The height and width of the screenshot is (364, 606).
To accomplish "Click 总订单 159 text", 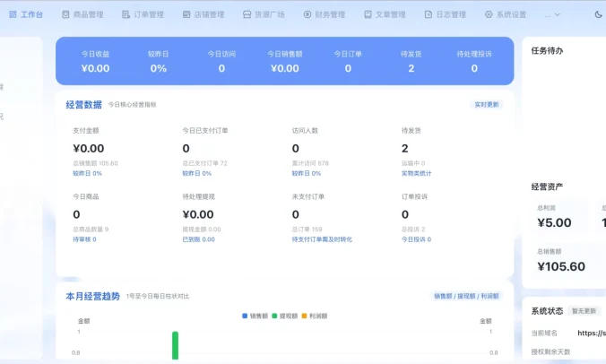I will pyautogui.click(x=307, y=230).
